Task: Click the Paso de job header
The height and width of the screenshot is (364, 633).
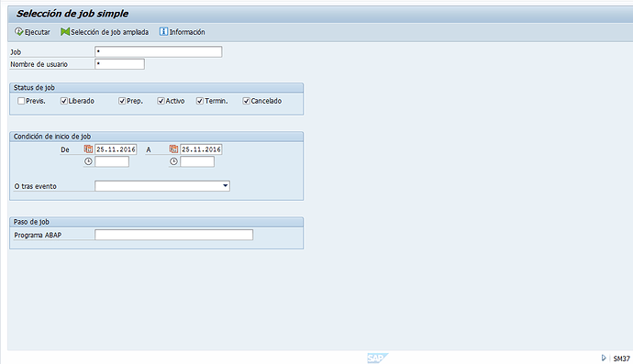Action: pos(31,222)
